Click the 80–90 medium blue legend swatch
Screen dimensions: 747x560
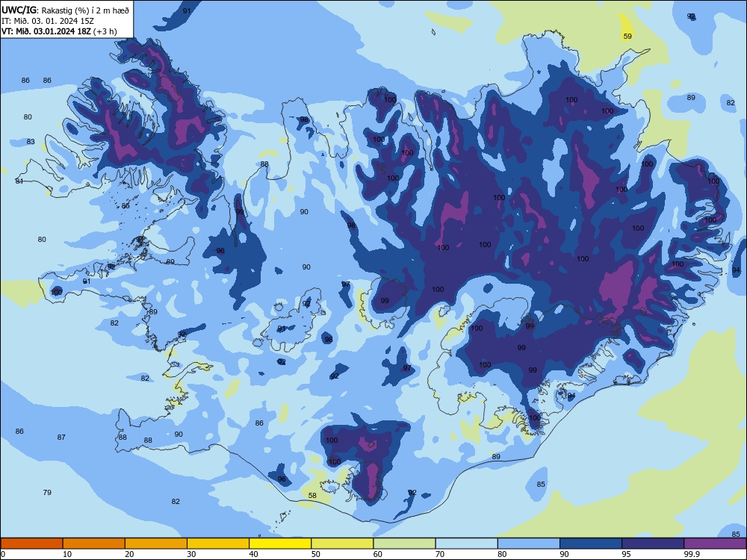click(x=529, y=544)
